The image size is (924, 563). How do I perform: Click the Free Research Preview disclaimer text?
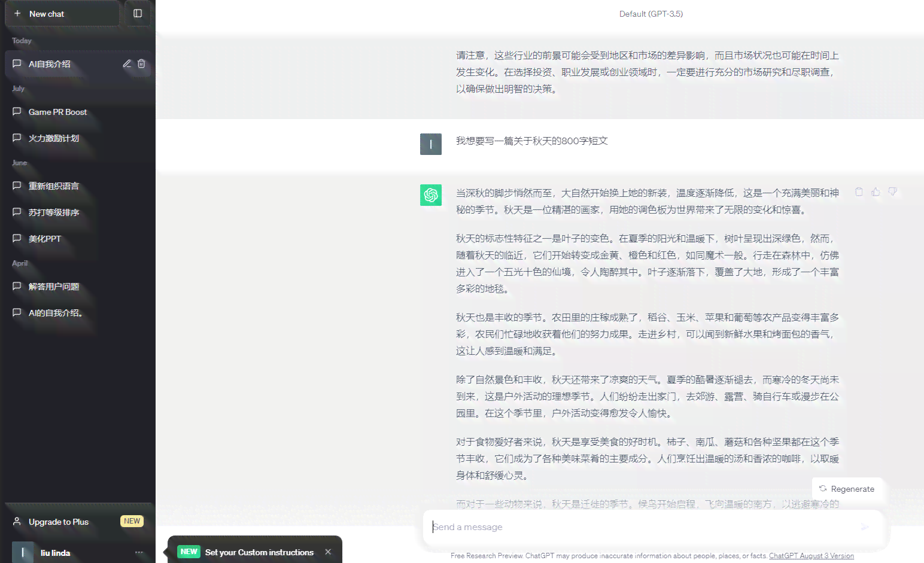pyautogui.click(x=609, y=556)
